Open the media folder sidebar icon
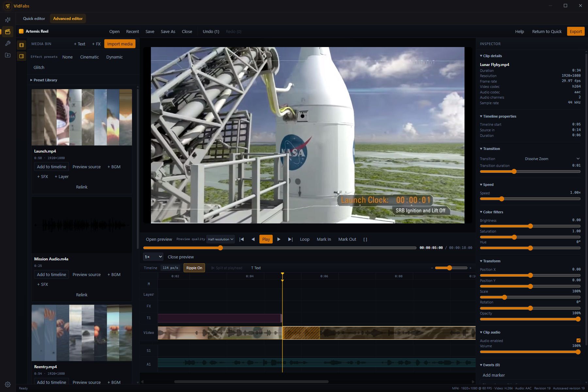Image resolution: width=588 pixels, height=392 pixels. pyautogui.click(x=8, y=55)
